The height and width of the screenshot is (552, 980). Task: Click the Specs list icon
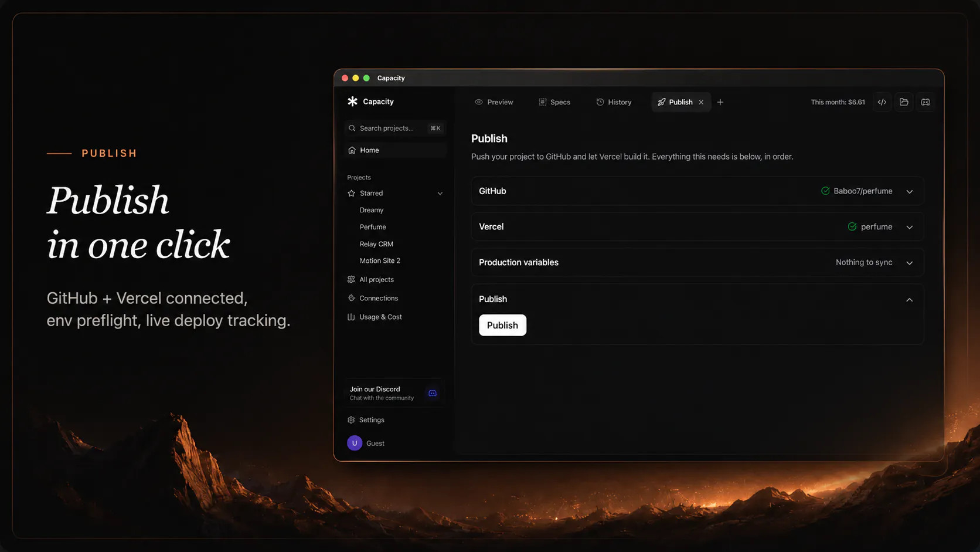click(x=543, y=102)
